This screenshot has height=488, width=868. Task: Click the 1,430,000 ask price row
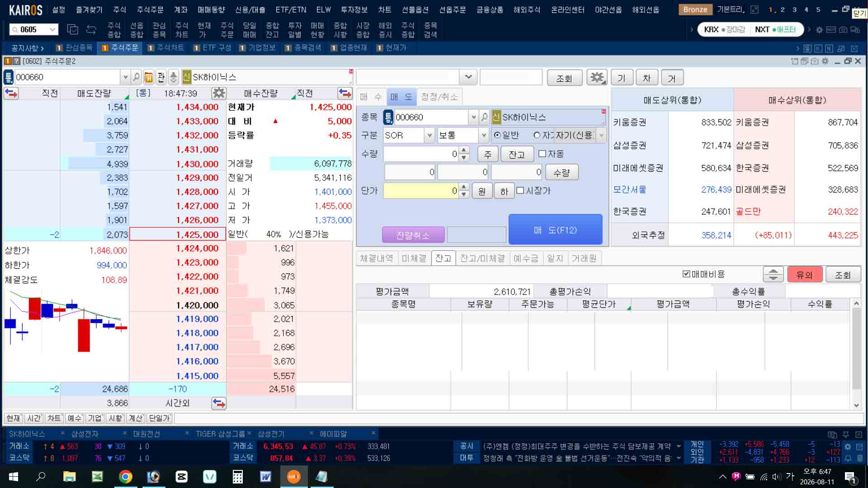coord(178,164)
